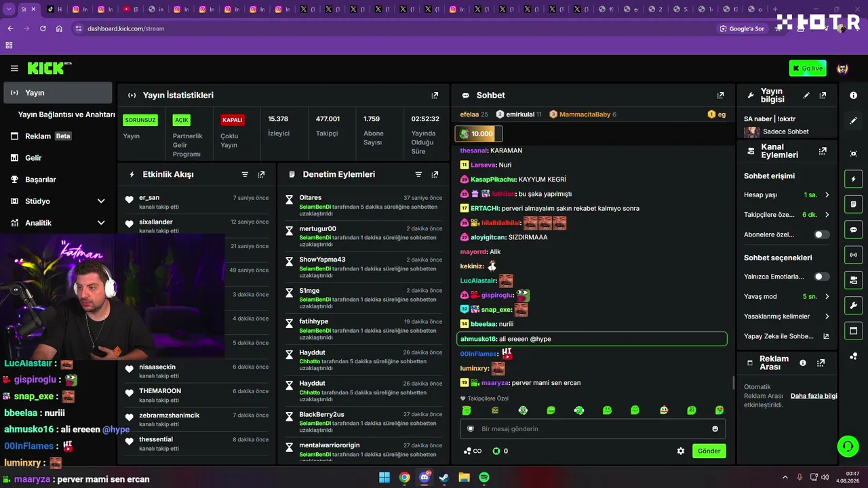Open the Windows Start menu
Viewport: 868px width, 488px height.
point(384,477)
